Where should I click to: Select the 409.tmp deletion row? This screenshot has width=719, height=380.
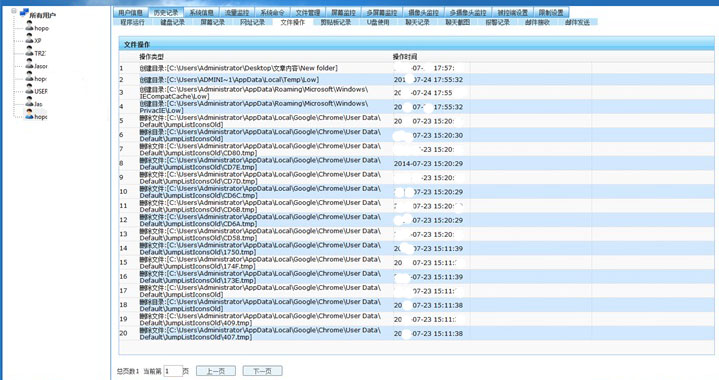416,319
